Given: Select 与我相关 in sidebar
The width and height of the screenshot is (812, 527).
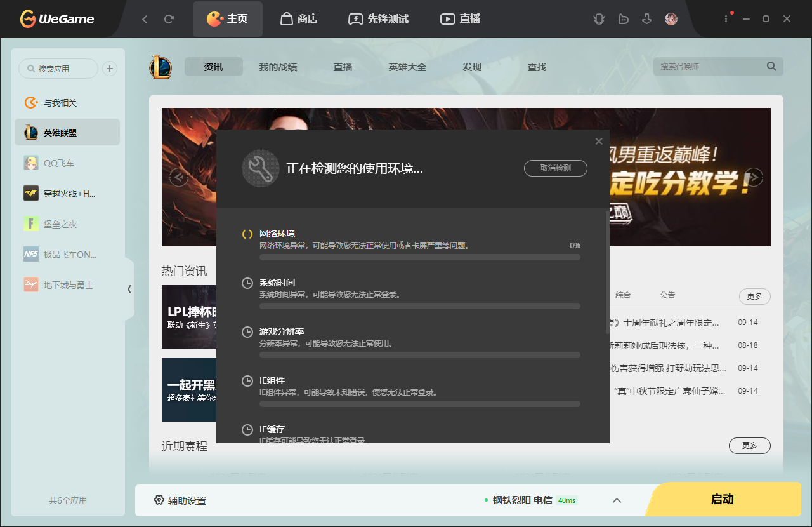Looking at the screenshot, I should [67, 103].
